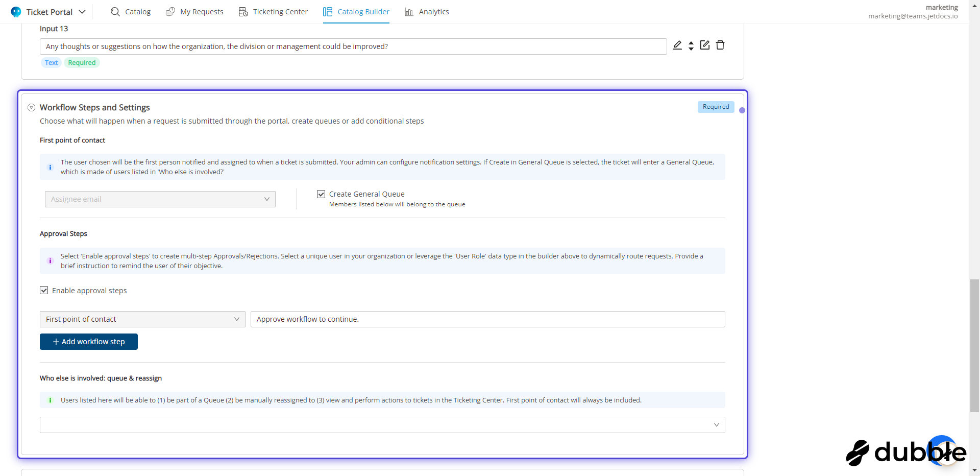Open the My Requests page
Viewport: 980px width, 476px height.
194,12
